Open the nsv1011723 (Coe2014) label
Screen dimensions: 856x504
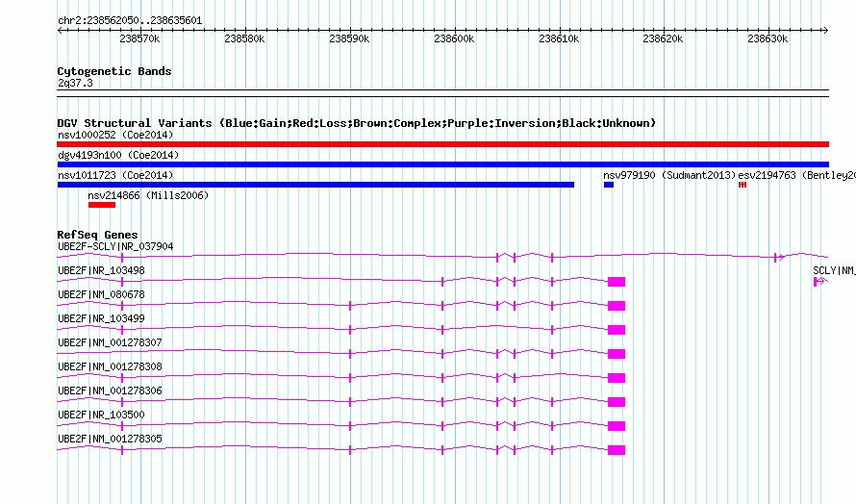[115, 175]
